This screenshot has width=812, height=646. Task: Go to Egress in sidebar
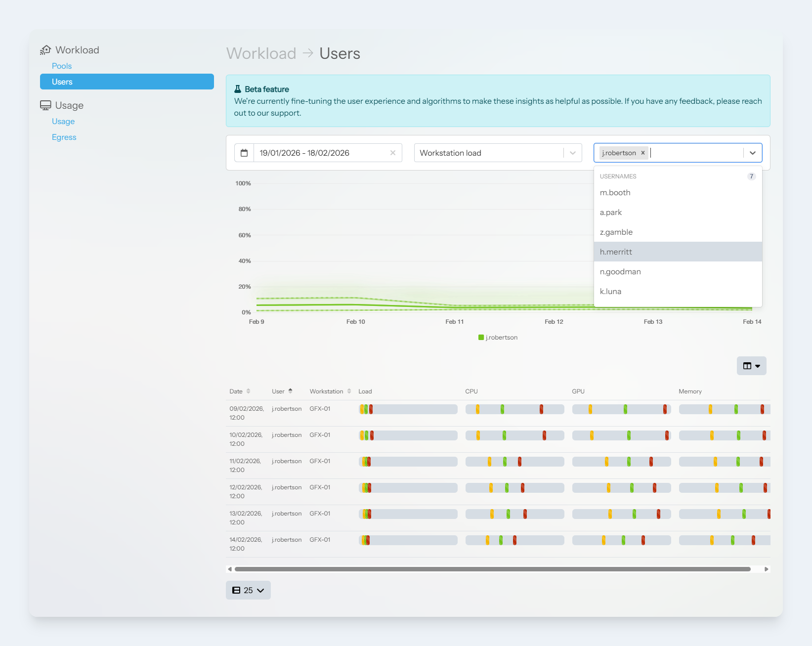64,137
